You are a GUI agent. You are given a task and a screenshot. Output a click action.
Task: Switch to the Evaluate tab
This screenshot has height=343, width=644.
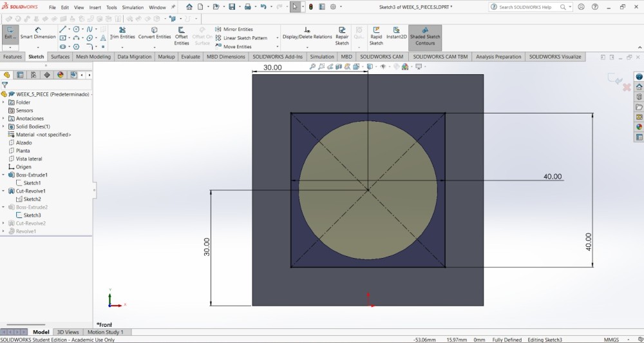coord(191,57)
